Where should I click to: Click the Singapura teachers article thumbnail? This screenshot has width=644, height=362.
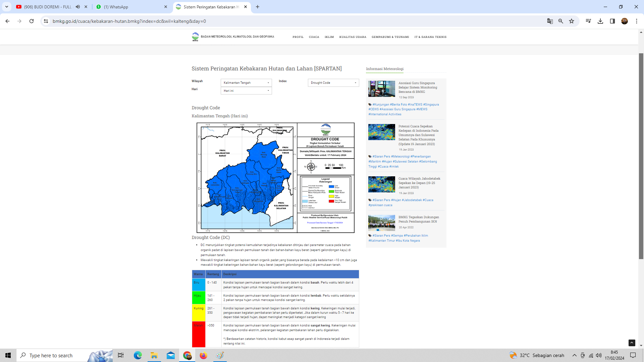(x=382, y=89)
